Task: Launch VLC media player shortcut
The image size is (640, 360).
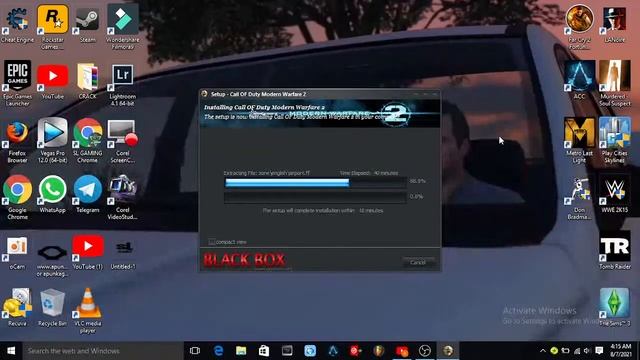Action: 87,311
